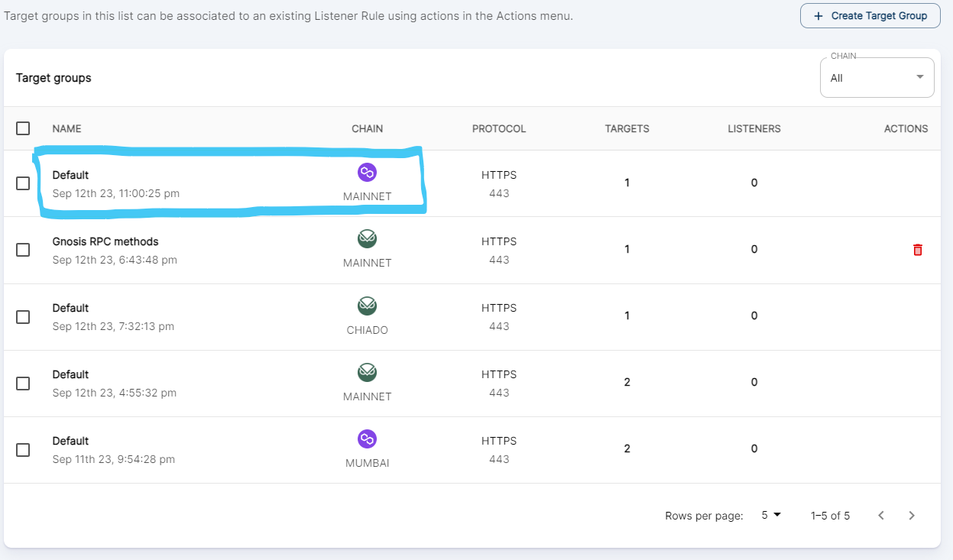Screen dimensions: 953x560
Task: Open the Gnosis RPC methods target group
Action: [x=105, y=241]
